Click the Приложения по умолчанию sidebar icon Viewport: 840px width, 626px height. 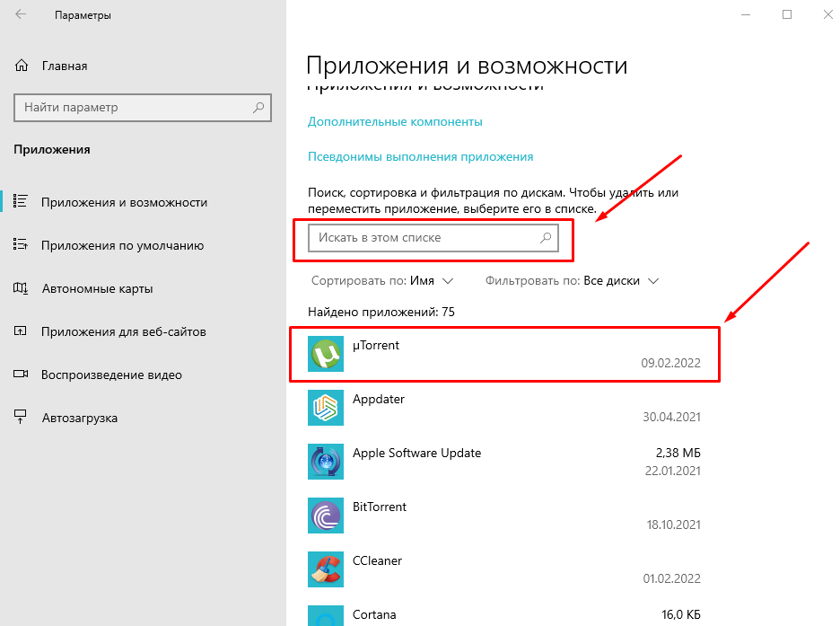(21, 244)
